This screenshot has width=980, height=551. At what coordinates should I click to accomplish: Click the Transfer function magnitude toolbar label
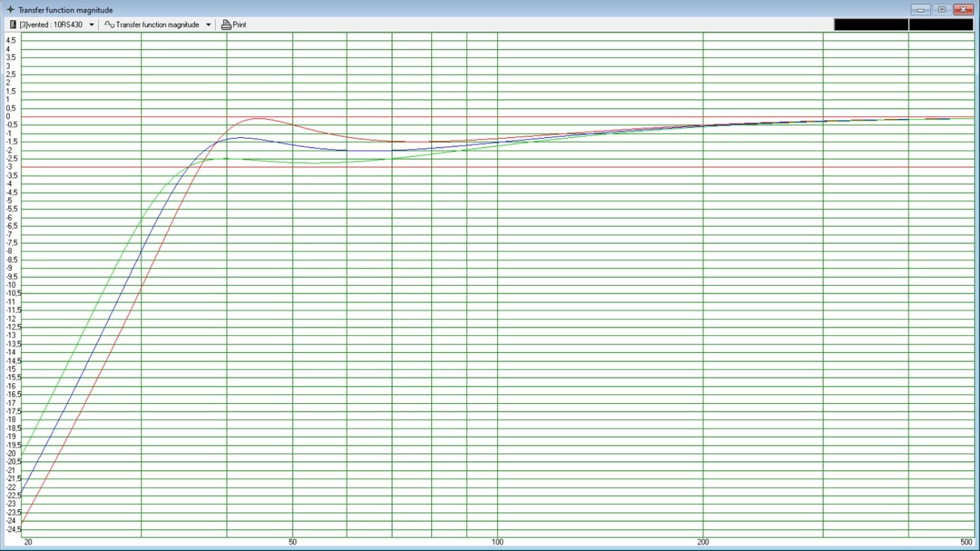[158, 25]
